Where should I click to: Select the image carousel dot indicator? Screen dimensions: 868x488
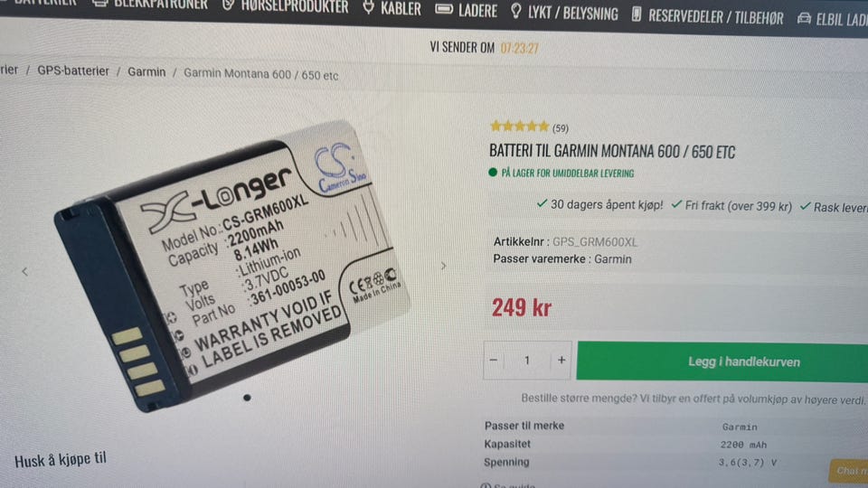(247, 398)
